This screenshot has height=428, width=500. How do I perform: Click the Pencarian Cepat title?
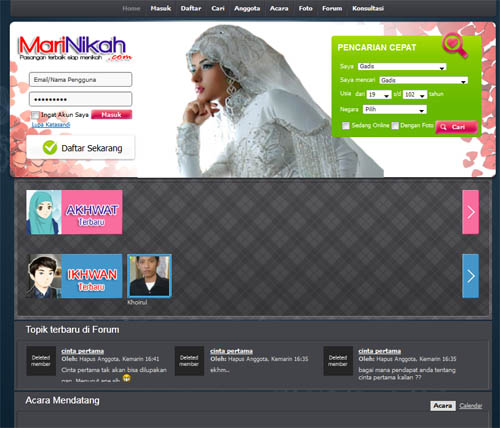377,48
